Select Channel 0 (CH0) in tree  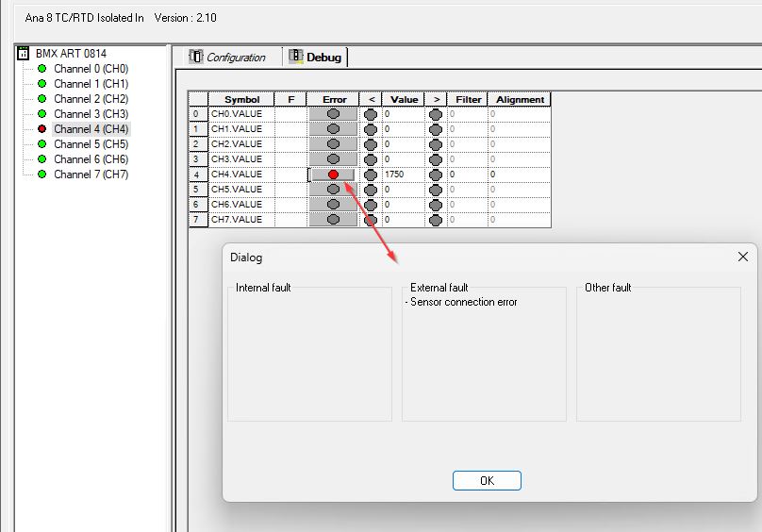point(91,69)
